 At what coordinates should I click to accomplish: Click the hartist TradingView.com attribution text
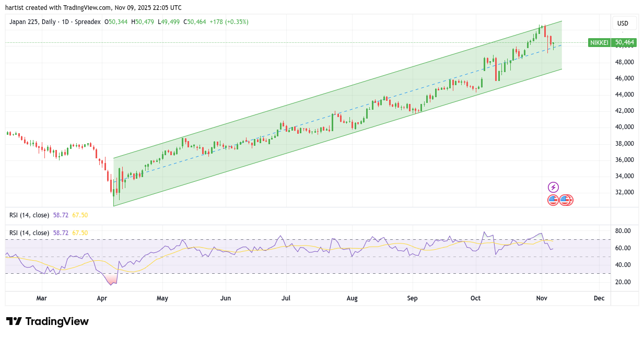pyautogui.click(x=94, y=8)
